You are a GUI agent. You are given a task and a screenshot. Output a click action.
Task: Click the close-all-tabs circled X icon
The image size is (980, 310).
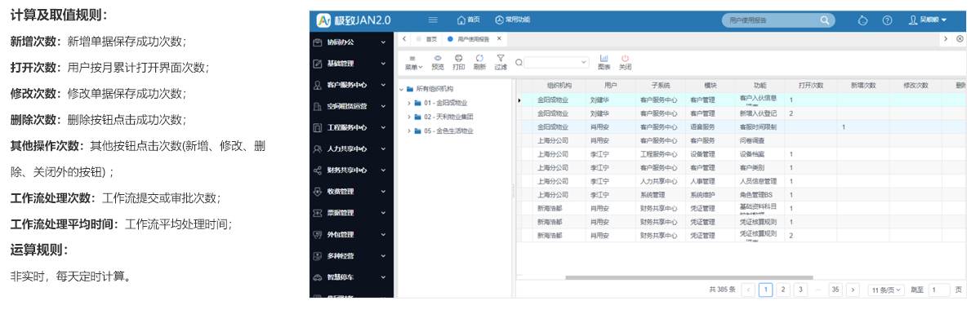(x=960, y=38)
